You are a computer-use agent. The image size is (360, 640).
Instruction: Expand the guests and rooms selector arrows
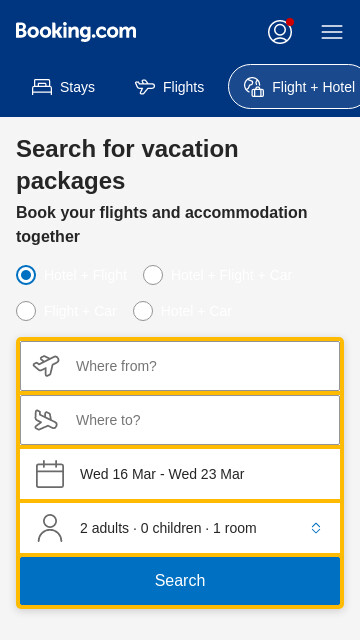click(316, 528)
